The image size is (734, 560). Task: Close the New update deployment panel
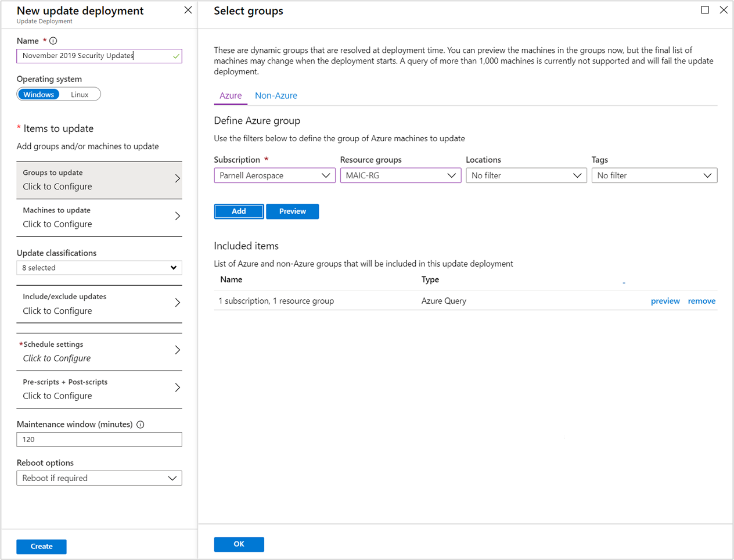(x=188, y=10)
